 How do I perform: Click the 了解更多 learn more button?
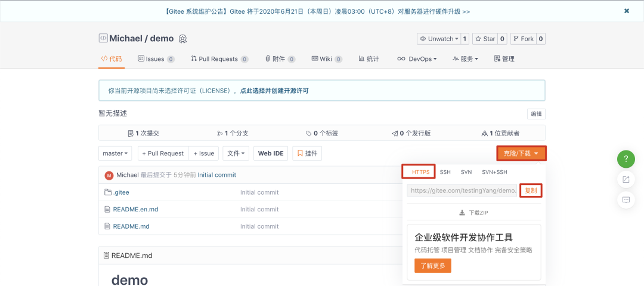pyautogui.click(x=433, y=266)
